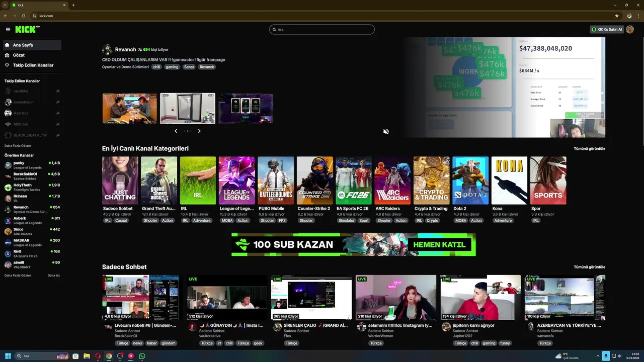This screenshot has height=362, width=644.
Task: Focus the Ara search field
Action: pos(322,30)
